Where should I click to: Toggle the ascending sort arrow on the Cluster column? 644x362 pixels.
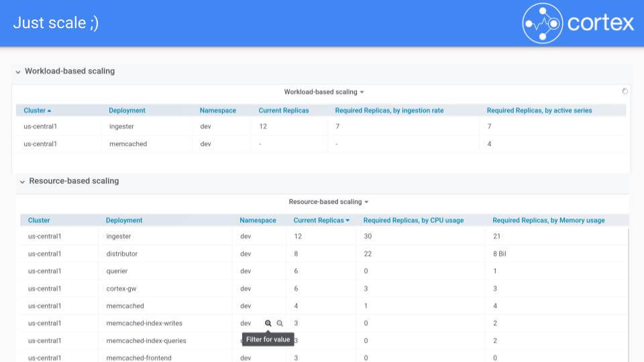(49, 111)
